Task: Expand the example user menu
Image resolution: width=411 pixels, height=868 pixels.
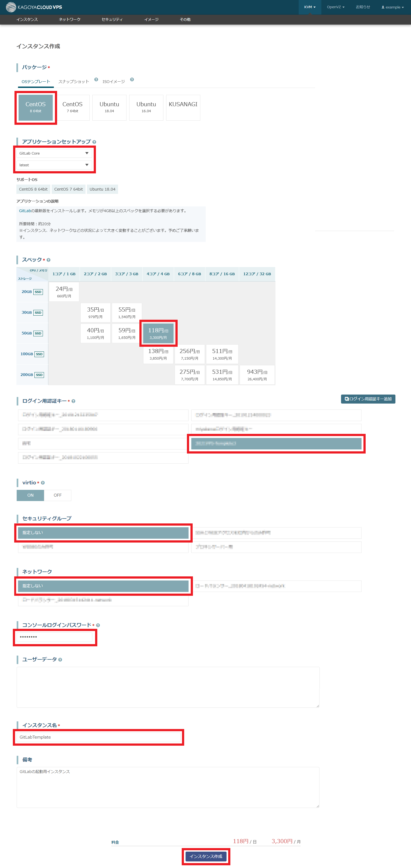Action: [392, 7]
